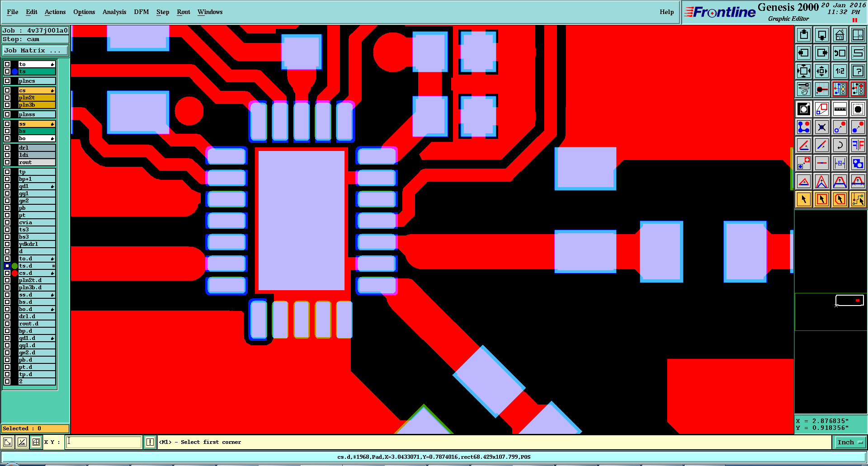The width and height of the screenshot is (868, 466).
Task: Click the 1:2 zoom icon
Action: point(840,71)
